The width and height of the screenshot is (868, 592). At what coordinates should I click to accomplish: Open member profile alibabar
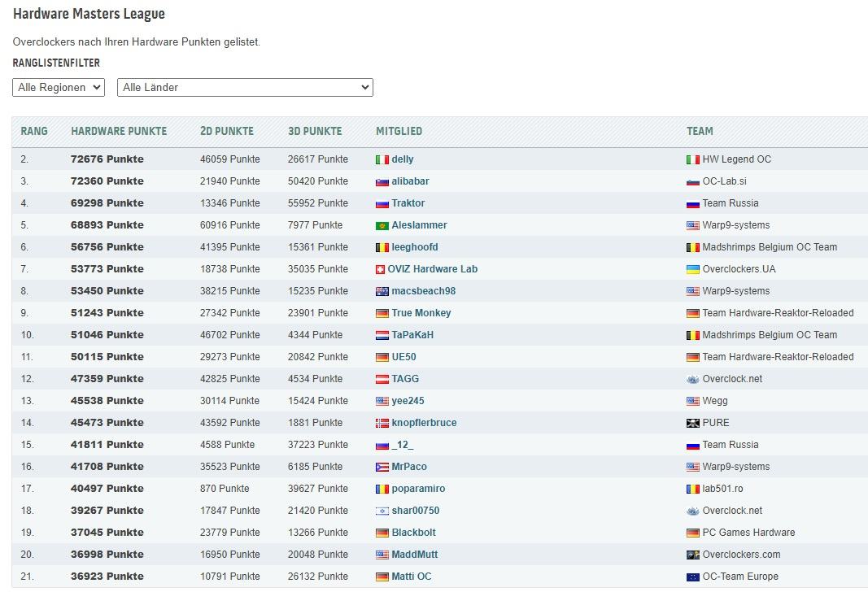tap(410, 181)
